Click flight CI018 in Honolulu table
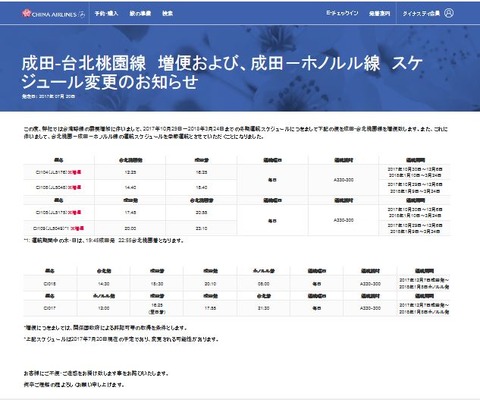Screen dimensions: 480x400 50,284
